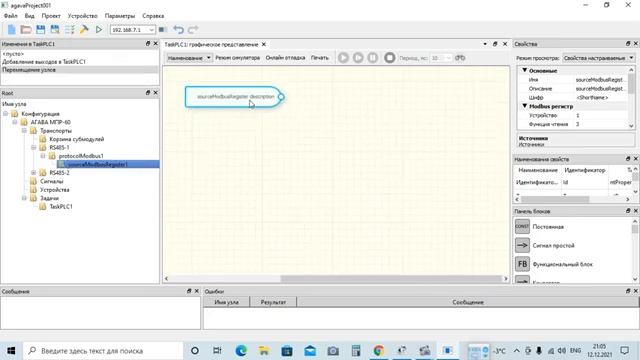The width and height of the screenshot is (640, 360).
Task: Create a new project file from toolbar
Action: tap(11, 29)
